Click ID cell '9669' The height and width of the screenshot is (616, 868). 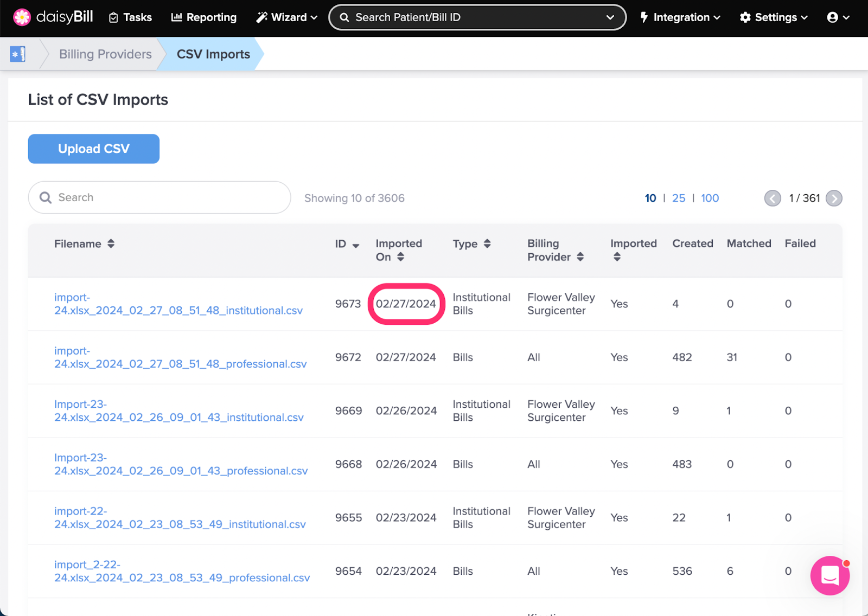point(348,410)
